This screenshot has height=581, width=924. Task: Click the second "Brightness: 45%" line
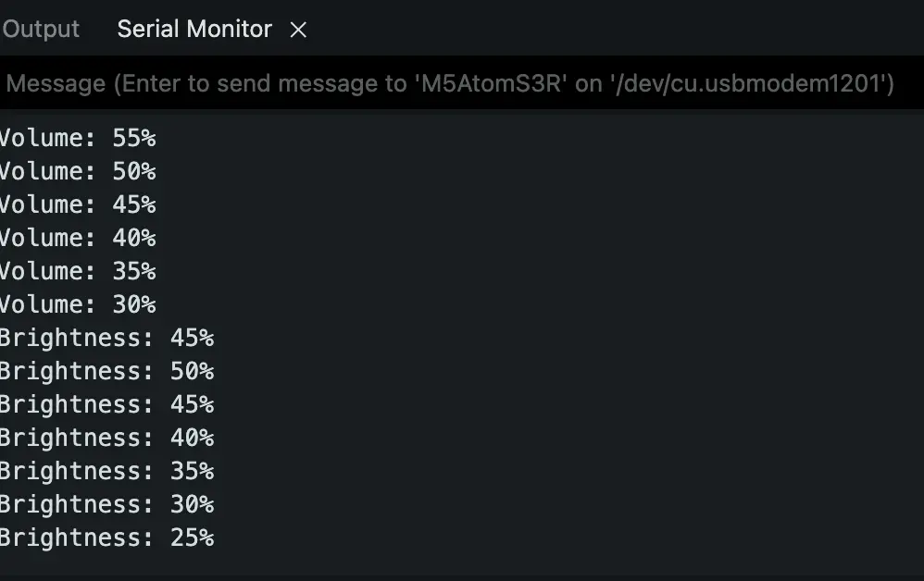[106, 404]
